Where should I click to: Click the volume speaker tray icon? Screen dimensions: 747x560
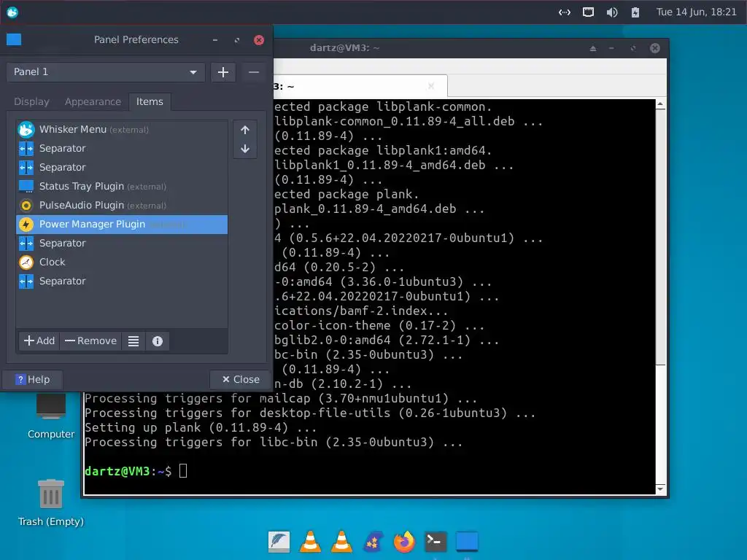coord(612,12)
